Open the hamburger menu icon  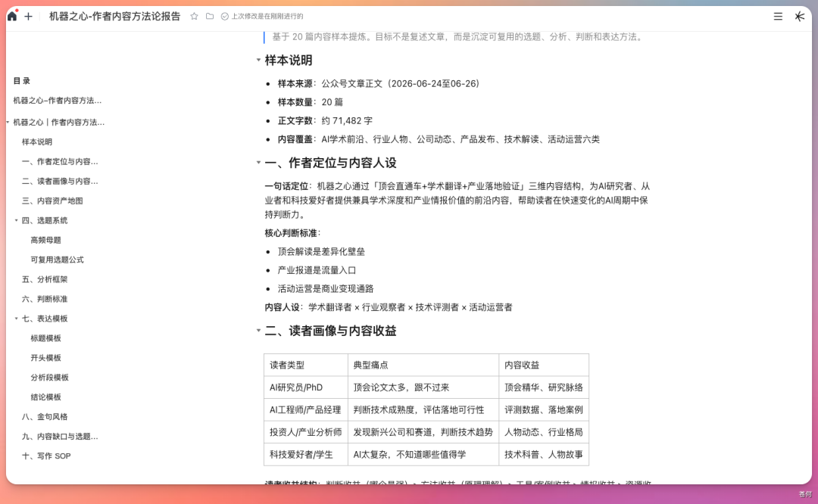778,16
